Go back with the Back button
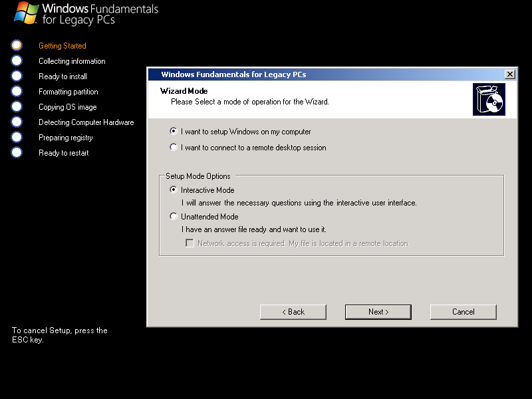This screenshot has height=399, width=532. [293, 312]
